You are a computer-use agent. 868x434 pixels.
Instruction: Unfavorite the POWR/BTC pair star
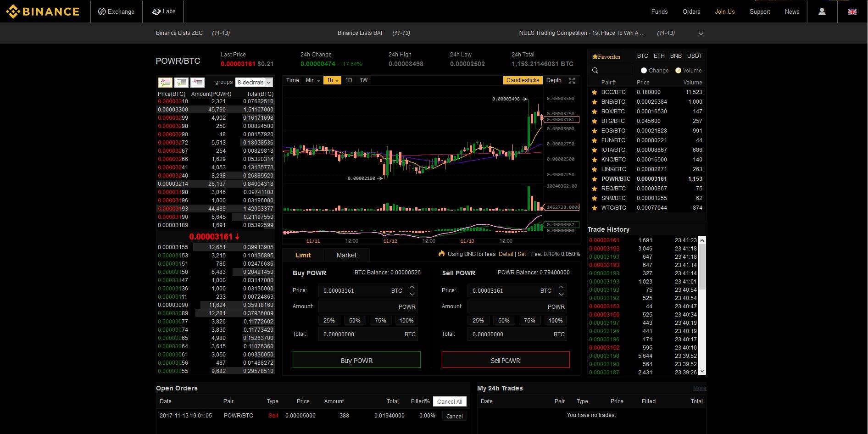click(x=594, y=179)
